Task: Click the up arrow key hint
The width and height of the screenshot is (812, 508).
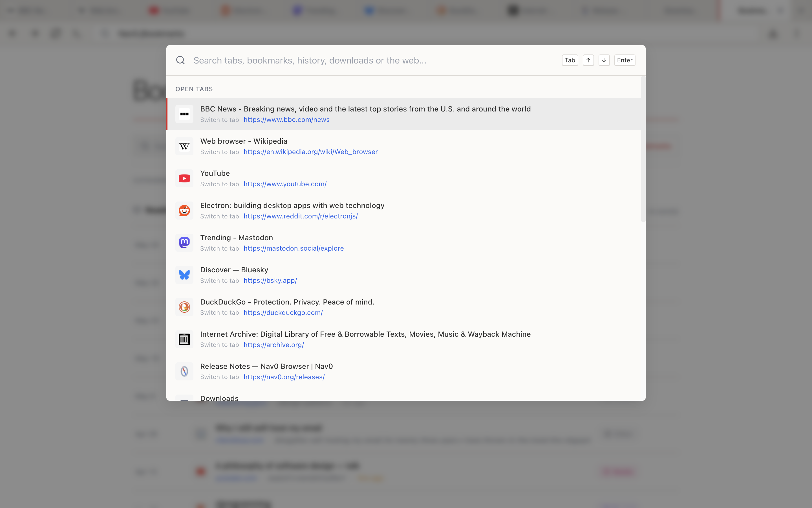Action: point(588,60)
